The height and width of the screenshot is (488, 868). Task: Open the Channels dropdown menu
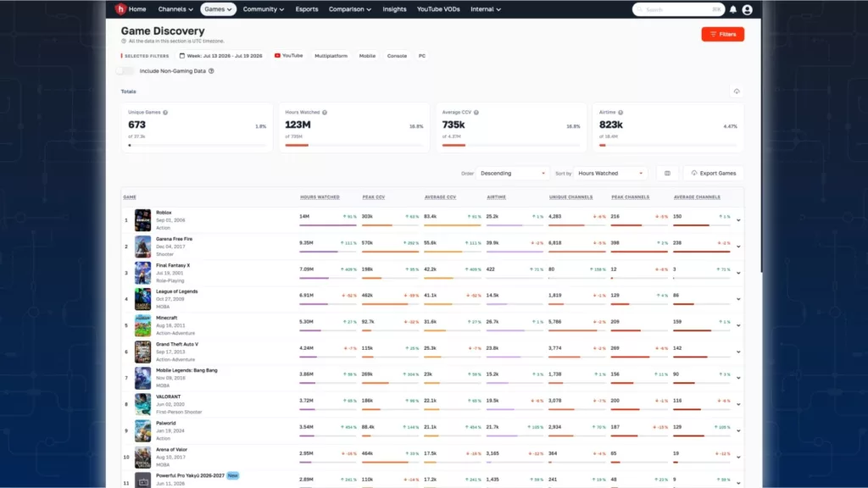(175, 9)
